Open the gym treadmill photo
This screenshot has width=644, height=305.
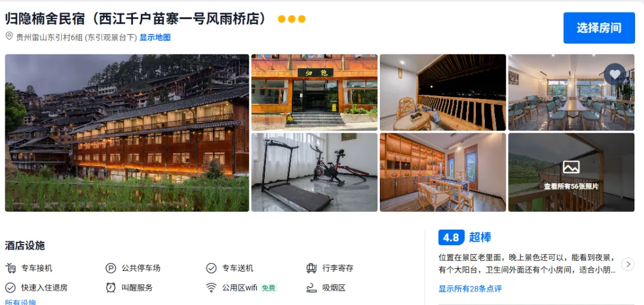tap(314, 172)
